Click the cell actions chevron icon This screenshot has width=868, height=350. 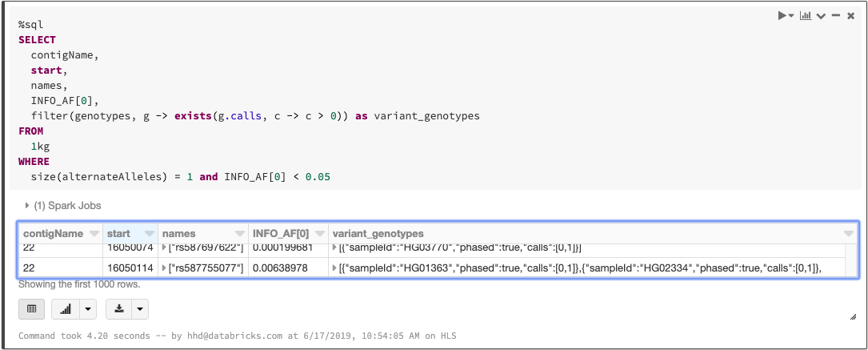coord(821,16)
